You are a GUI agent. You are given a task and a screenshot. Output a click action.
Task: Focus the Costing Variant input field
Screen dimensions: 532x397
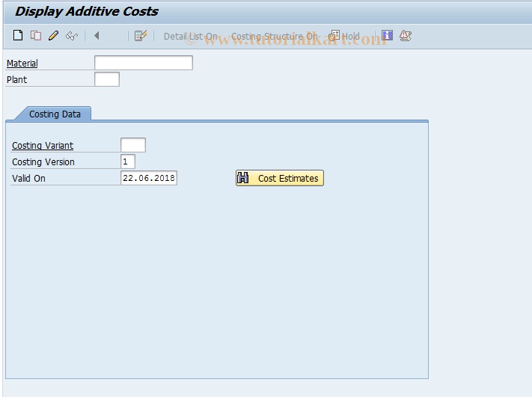coord(133,145)
